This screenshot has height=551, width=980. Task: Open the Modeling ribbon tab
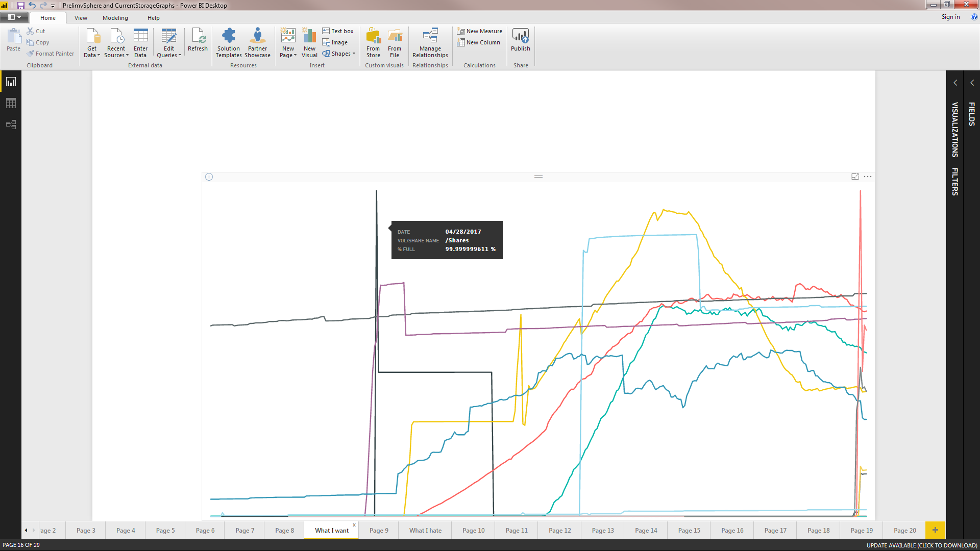[115, 18]
